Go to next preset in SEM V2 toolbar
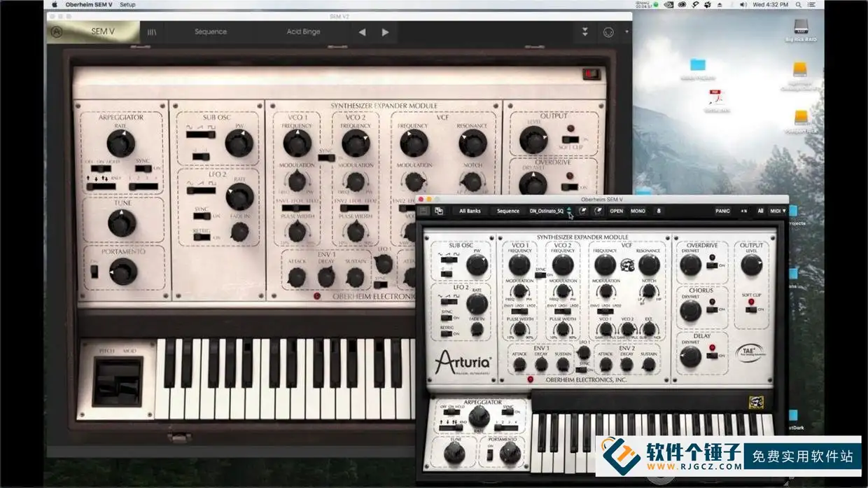The image size is (868, 488). [385, 32]
